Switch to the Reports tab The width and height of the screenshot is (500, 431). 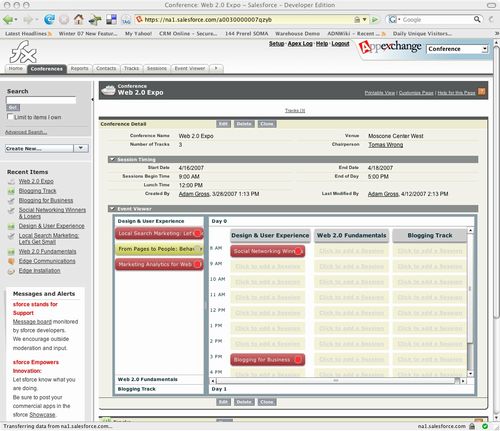[x=79, y=68]
